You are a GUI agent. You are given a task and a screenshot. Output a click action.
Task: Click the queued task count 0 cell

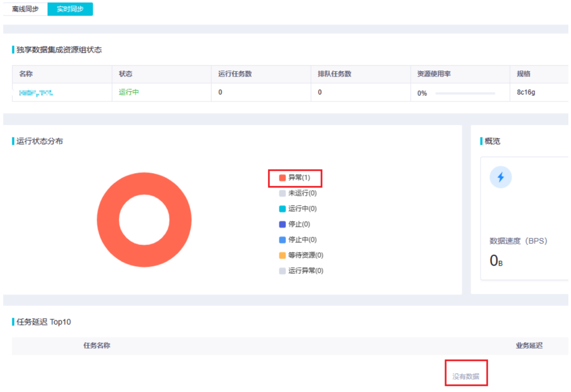(320, 92)
